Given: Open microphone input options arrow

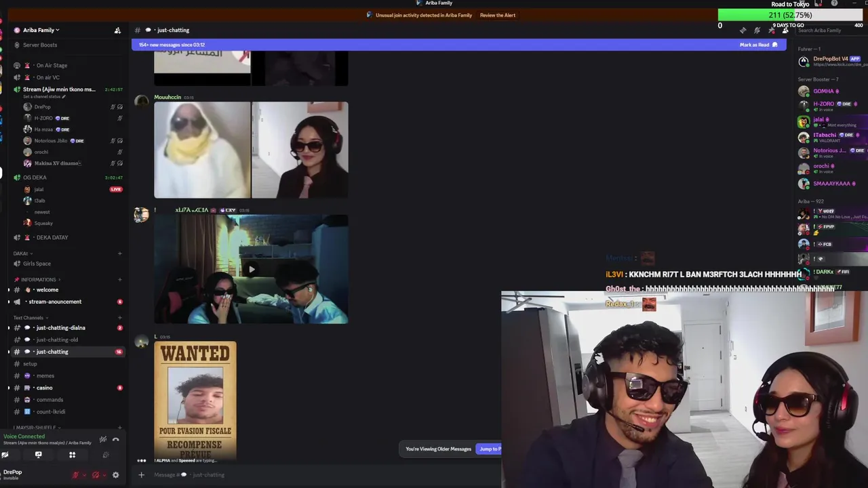Looking at the screenshot, I should (83, 475).
